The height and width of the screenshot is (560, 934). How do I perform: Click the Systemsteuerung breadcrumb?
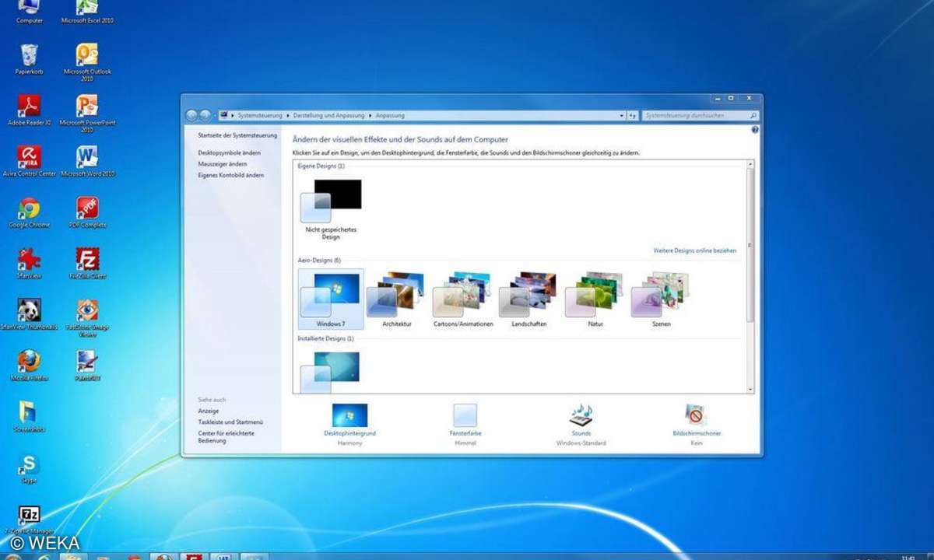click(x=259, y=115)
